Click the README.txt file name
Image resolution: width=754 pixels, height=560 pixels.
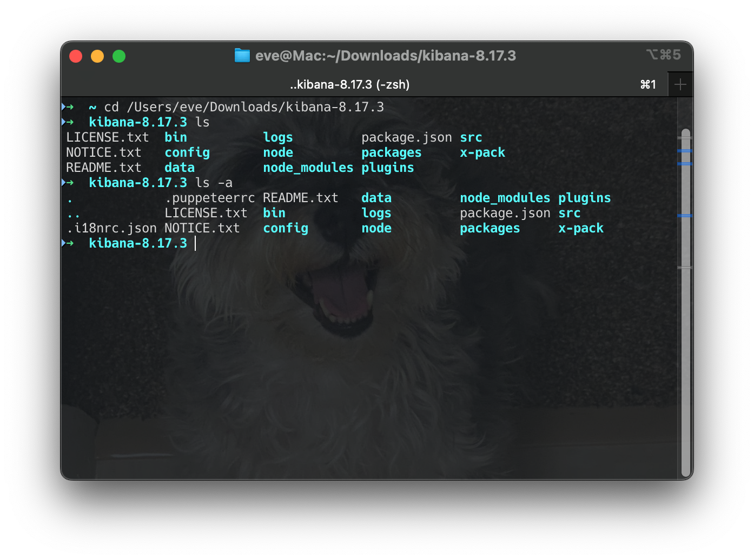pyautogui.click(x=103, y=168)
